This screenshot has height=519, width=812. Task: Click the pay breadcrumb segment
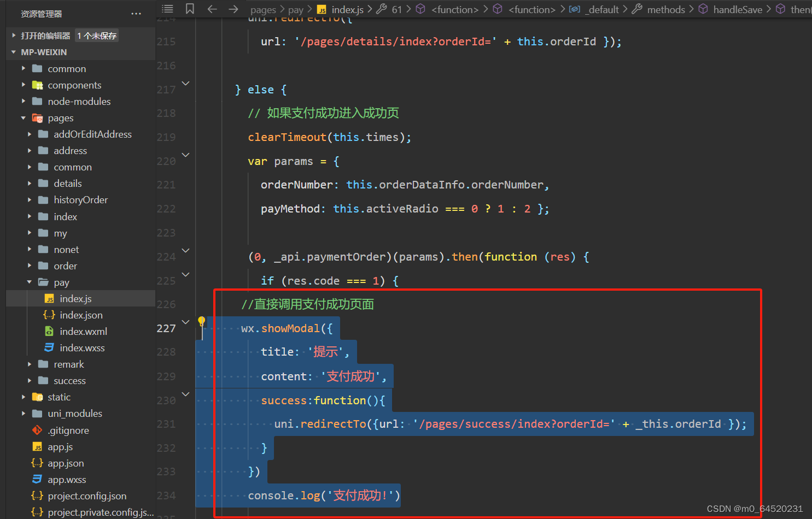tap(296, 10)
